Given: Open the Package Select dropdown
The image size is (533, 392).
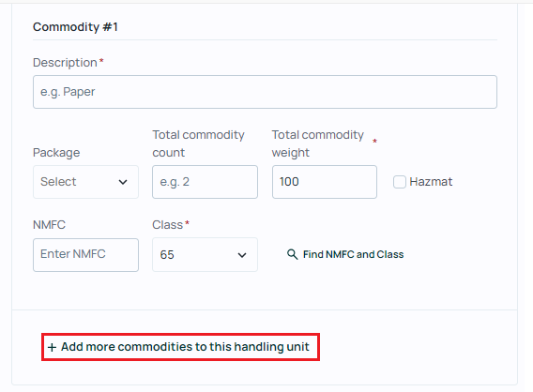Looking at the screenshot, I should click(x=85, y=182).
